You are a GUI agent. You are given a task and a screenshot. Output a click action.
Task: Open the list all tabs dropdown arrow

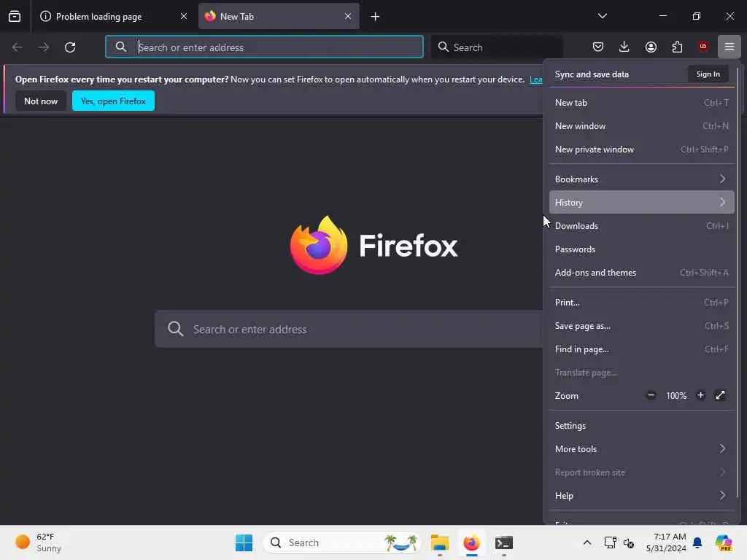coord(602,16)
